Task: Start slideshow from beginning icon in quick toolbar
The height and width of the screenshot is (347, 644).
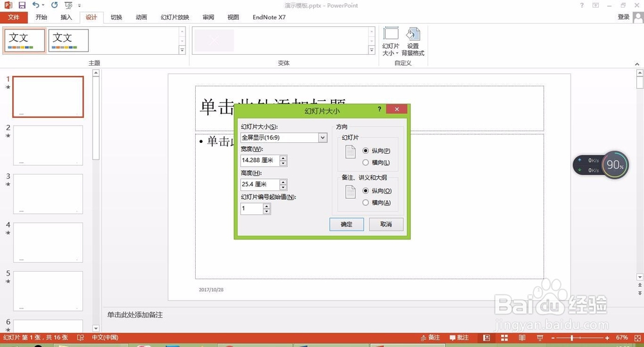Action: pyautogui.click(x=69, y=5)
